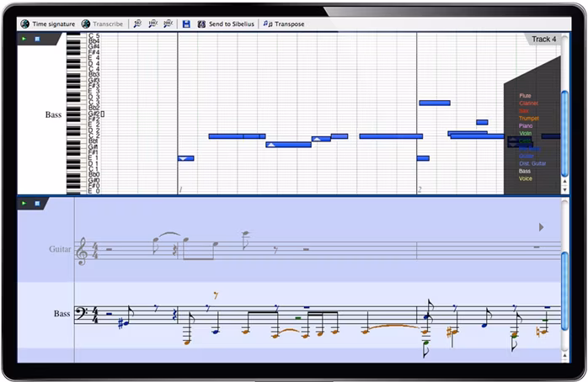
Task: Click the Guitar staff label in the score
Action: pos(60,249)
